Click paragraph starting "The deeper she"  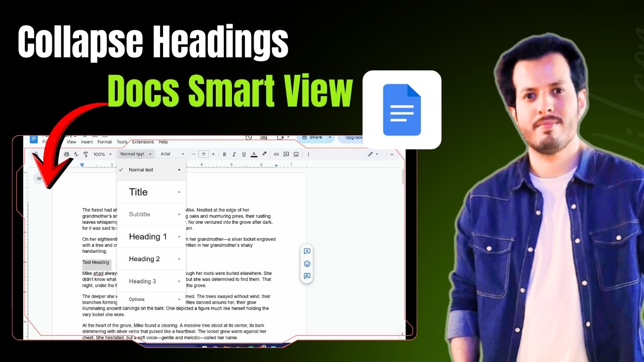pyautogui.click(x=176, y=306)
